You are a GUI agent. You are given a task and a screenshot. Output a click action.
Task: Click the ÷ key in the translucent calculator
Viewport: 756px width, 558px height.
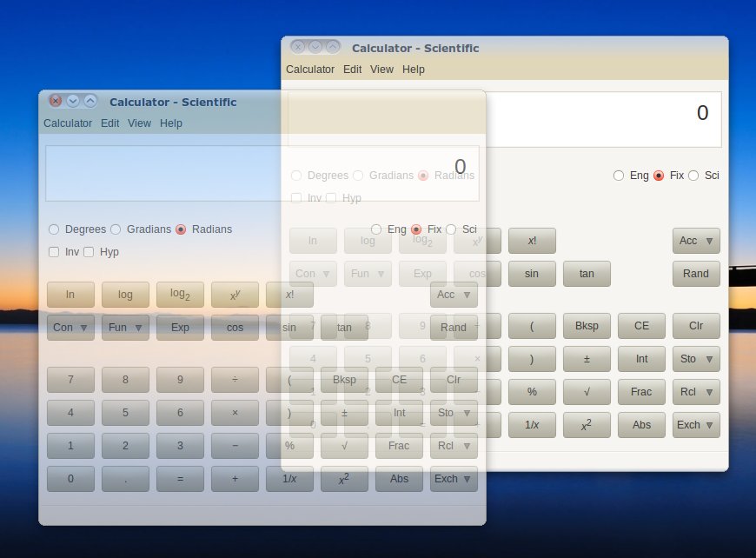pos(235,380)
